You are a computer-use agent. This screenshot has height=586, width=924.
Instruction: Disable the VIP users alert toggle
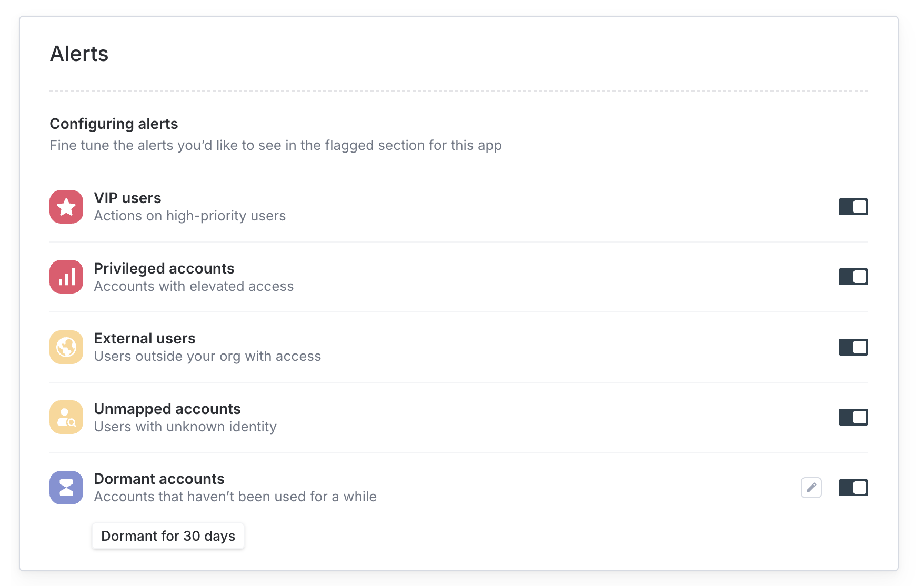click(853, 207)
